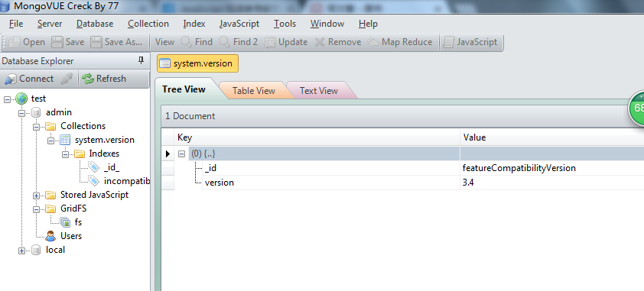Collapse the system.version tree node
The width and height of the screenshot is (644, 291).
(50, 141)
